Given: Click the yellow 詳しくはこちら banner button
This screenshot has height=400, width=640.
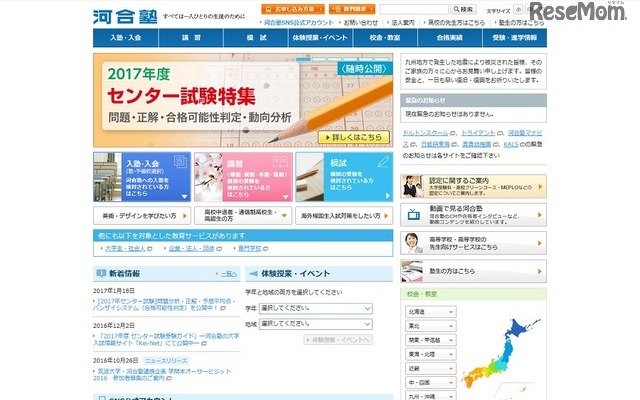Looking at the screenshot, I should point(353,138).
